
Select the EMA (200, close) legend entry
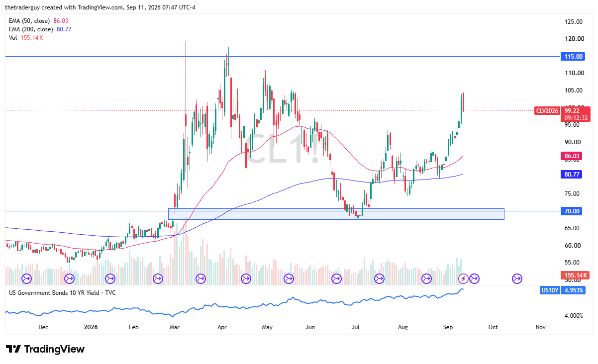[x=40, y=29]
